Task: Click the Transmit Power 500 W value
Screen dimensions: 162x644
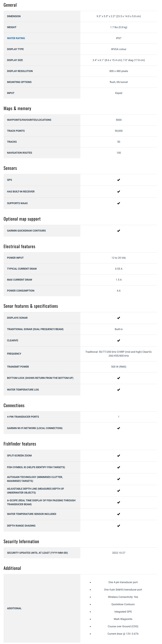Action: [119, 367]
